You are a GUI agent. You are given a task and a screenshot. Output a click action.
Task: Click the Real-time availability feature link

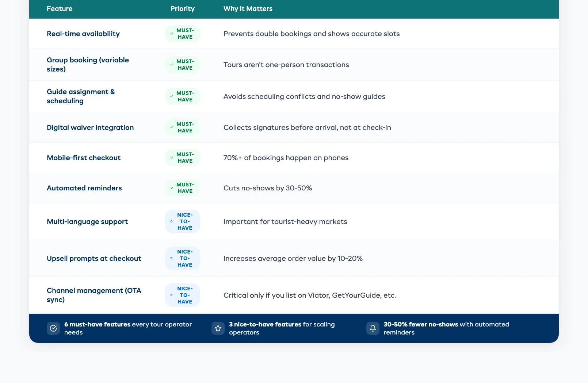[83, 34]
